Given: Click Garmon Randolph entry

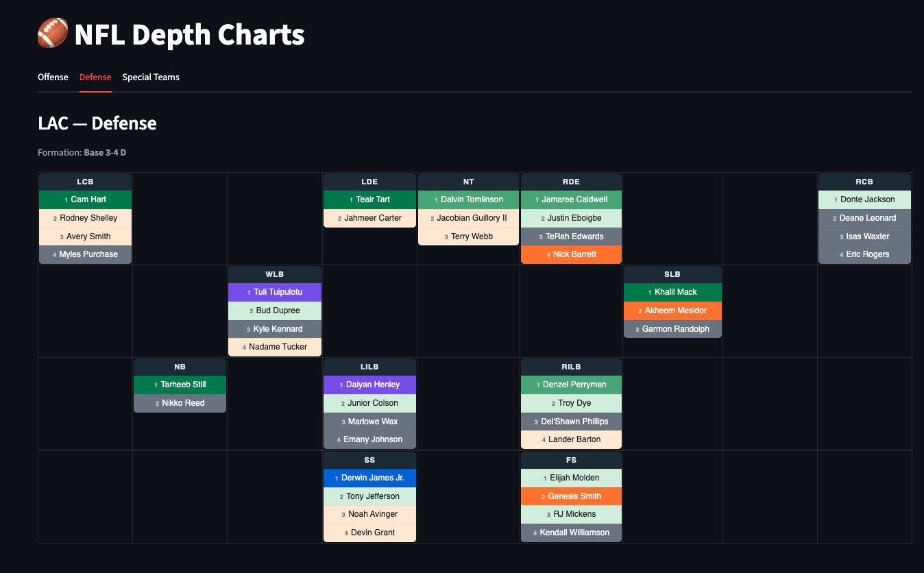Looking at the screenshot, I should [672, 329].
